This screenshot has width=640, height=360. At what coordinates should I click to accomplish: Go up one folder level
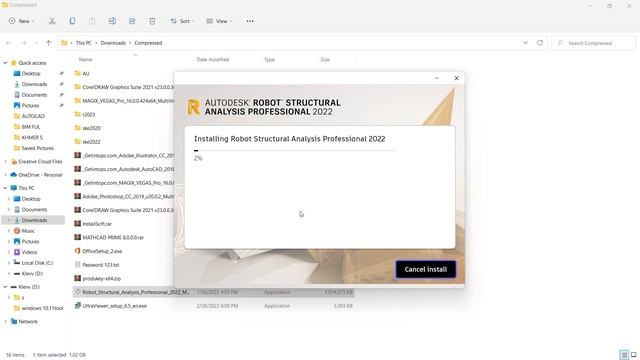click(x=49, y=43)
